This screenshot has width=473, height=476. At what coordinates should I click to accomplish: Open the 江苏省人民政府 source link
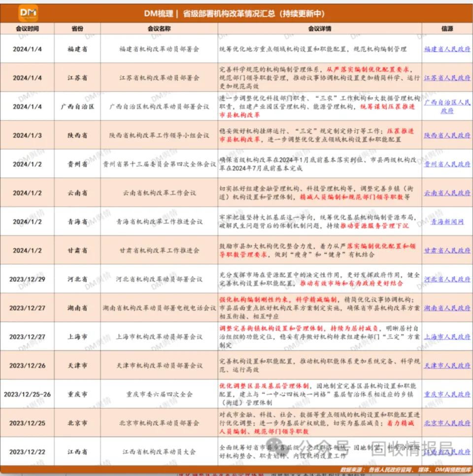pyautogui.click(x=447, y=78)
